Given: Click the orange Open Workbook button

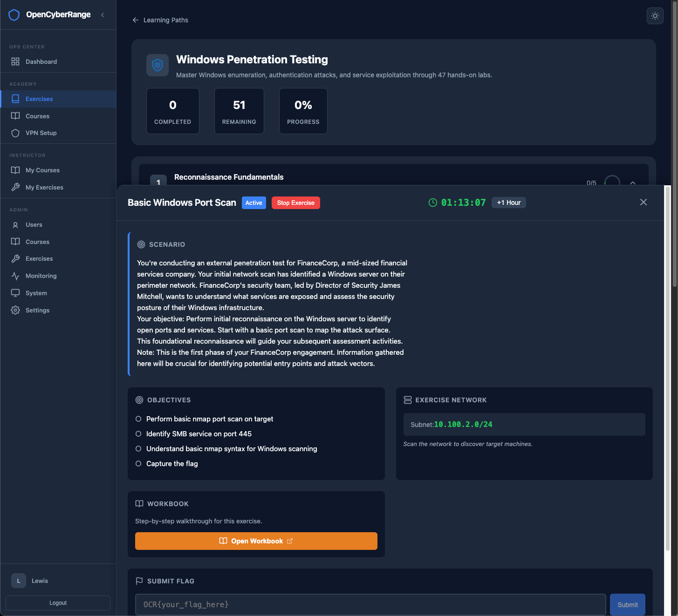Looking at the screenshot, I should pos(256,541).
